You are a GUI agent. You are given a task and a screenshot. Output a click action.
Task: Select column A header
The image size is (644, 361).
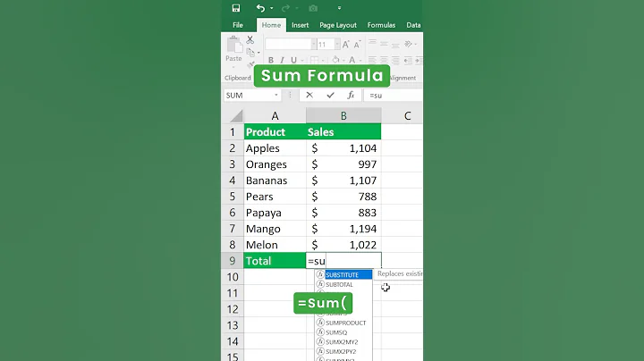[x=275, y=116]
